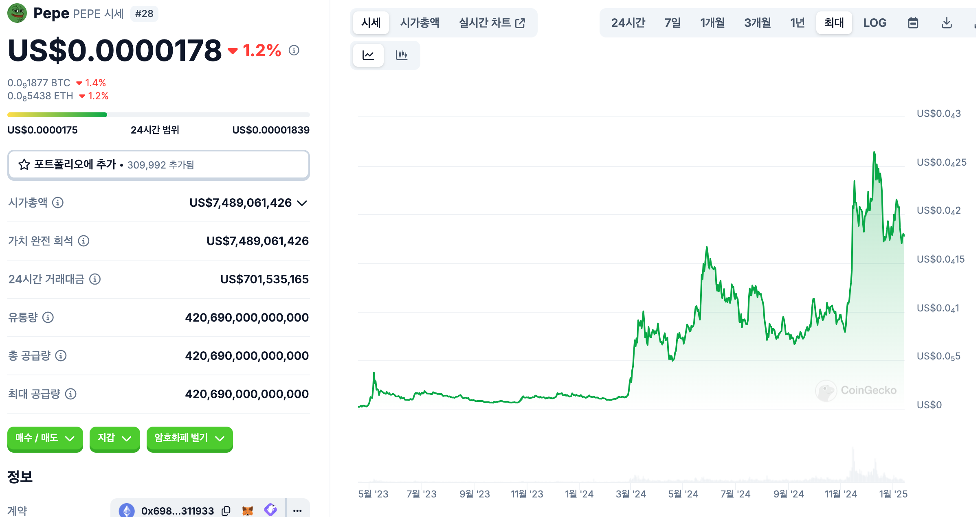Click the info icon next to 시가총액
Screen dimensions: 980x517
point(57,202)
